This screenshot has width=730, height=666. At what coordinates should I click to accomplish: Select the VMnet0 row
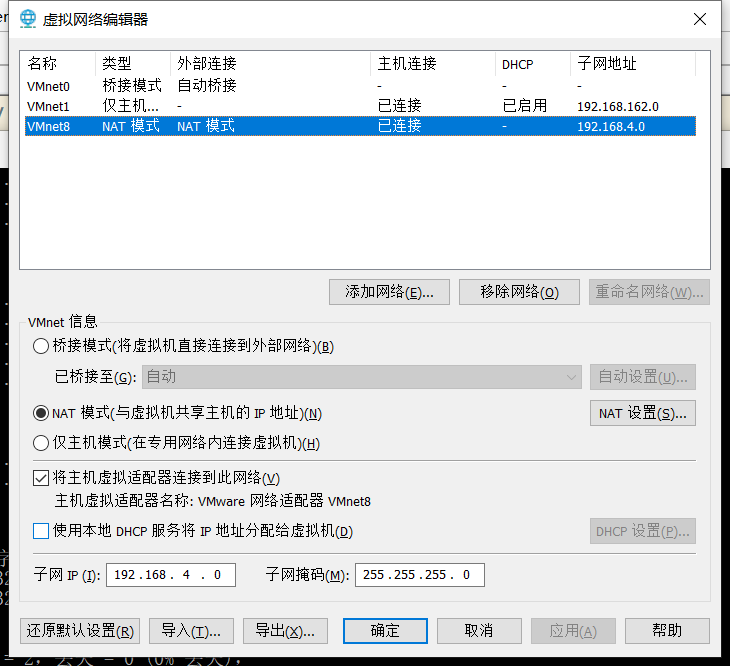coord(360,86)
